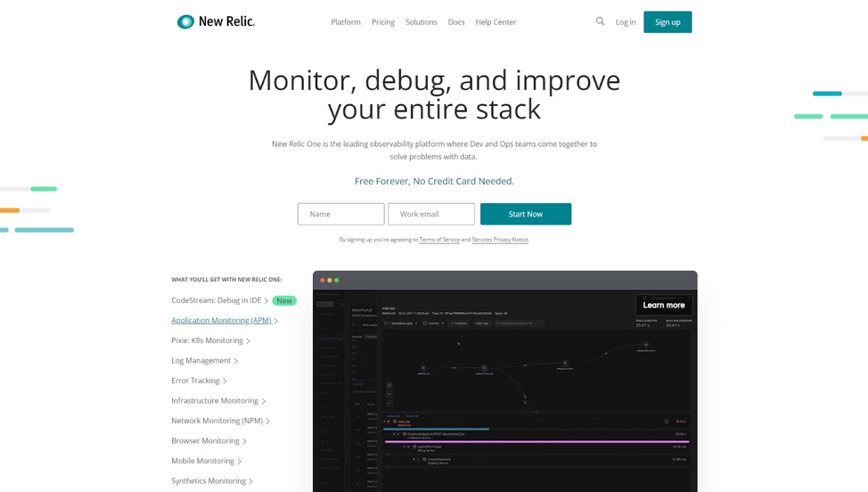Select Mobile Monitoring item

(x=202, y=461)
